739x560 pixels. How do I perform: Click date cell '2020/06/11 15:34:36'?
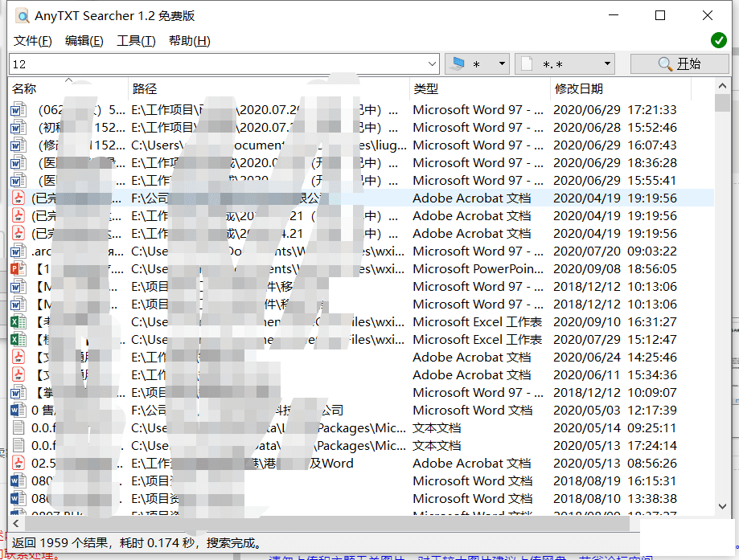coord(615,375)
